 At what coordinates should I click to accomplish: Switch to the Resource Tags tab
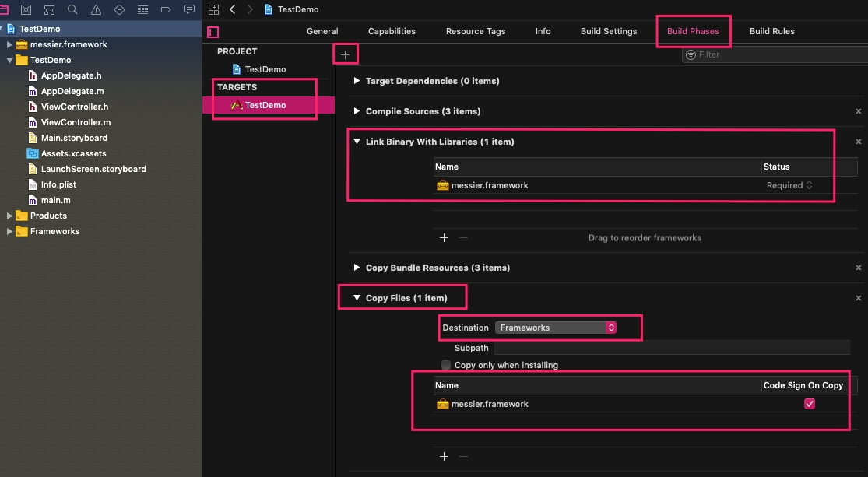(x=476, y=32)
